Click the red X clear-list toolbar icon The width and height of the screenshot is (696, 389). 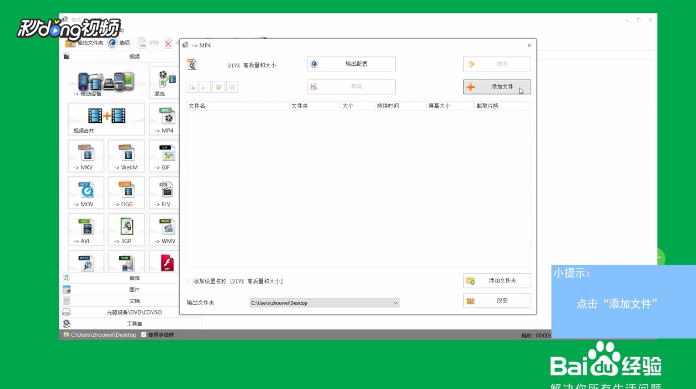168,43
